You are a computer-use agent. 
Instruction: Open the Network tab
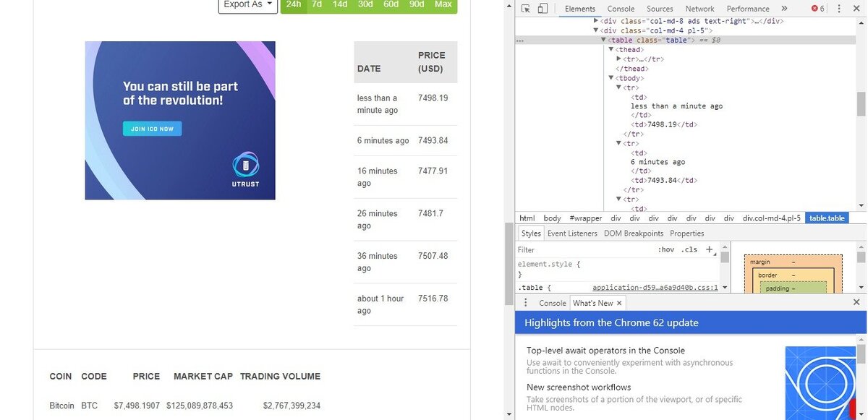(x=699, y=9)
